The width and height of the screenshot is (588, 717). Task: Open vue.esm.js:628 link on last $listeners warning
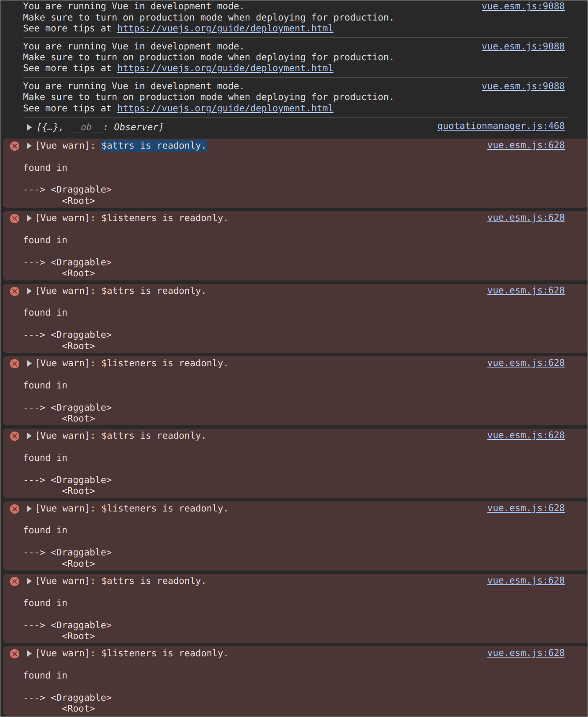tap(526, 653)
